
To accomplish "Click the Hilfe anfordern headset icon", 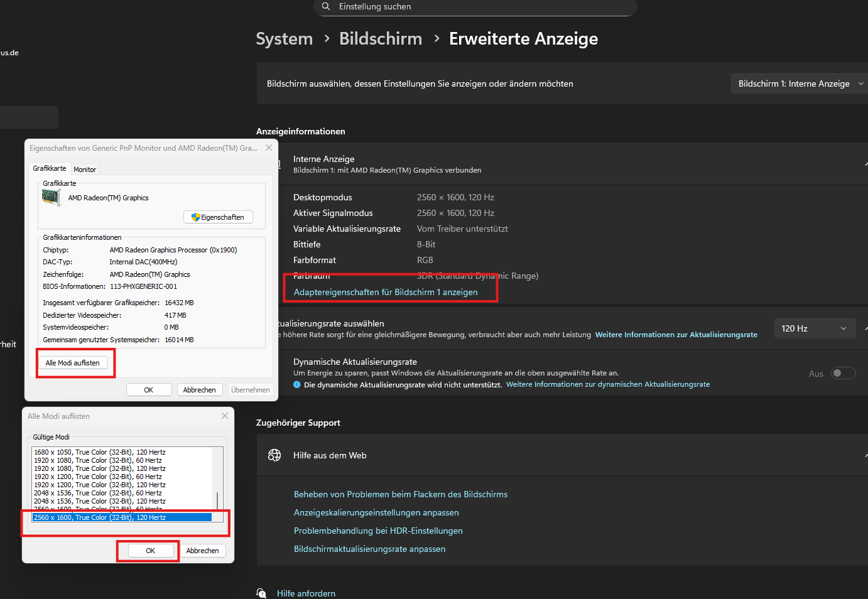I will pyautogui.click(x=262, y=593).
